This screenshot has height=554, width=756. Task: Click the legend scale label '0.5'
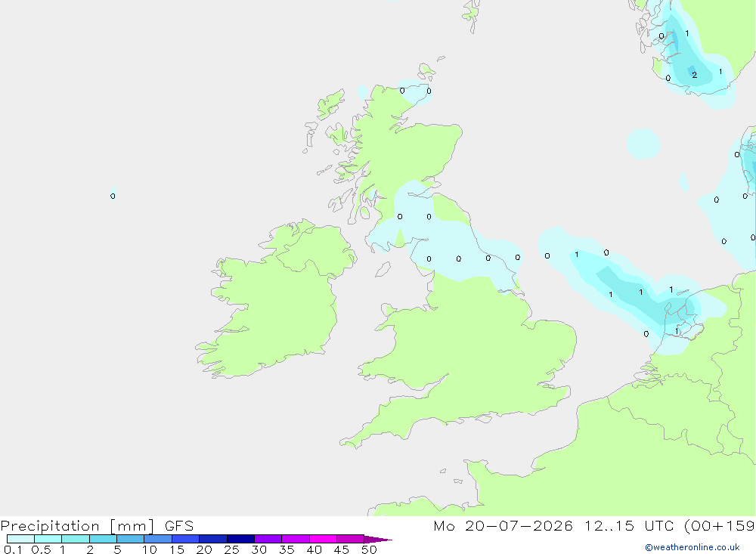click(x=41, y=549)
